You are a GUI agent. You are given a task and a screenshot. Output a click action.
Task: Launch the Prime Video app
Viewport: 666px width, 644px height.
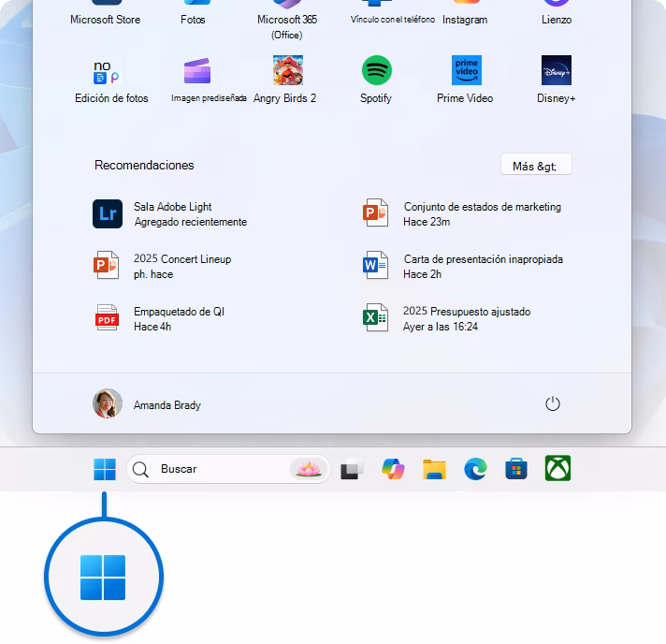click(x=466, y=70)
